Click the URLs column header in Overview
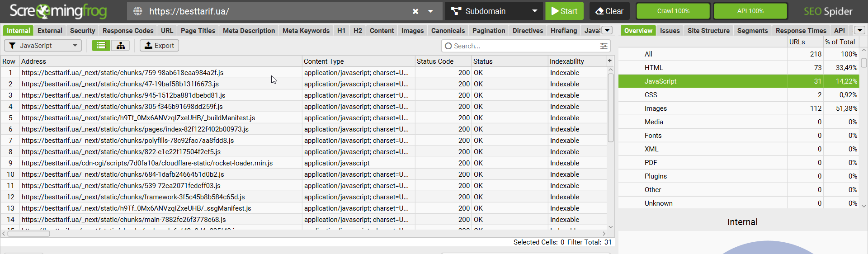This screenshot has width=868, height=254. coord(805,42)
